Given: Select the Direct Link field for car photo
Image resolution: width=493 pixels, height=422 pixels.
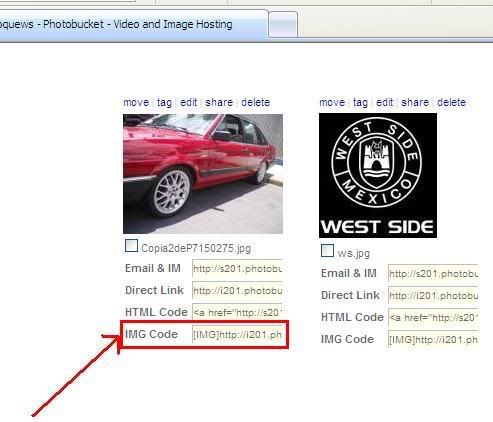Looking at the screenshot, I should tap(237, 291).
